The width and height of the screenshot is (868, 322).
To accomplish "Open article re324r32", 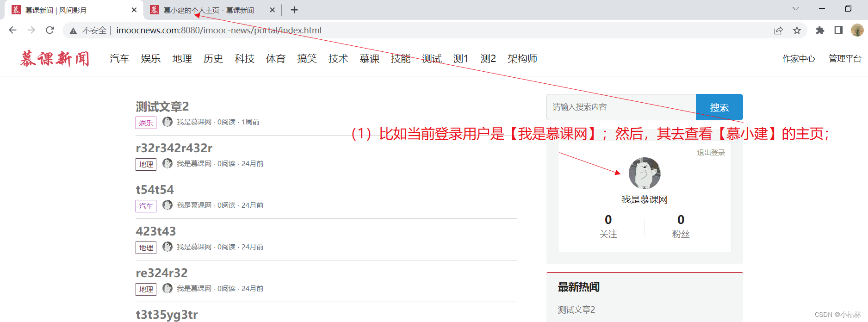I will point(161,273).
